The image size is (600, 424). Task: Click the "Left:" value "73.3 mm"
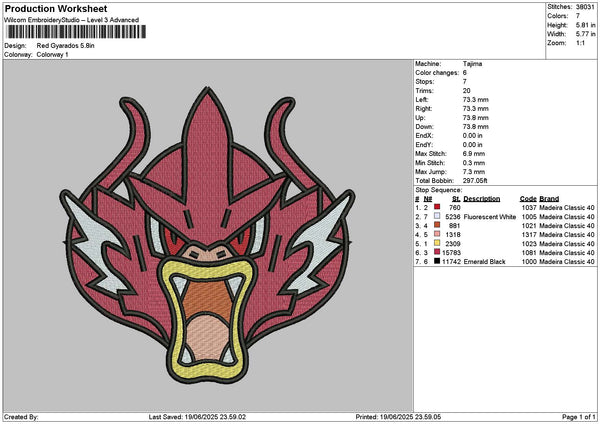click(x=475, y=99)
